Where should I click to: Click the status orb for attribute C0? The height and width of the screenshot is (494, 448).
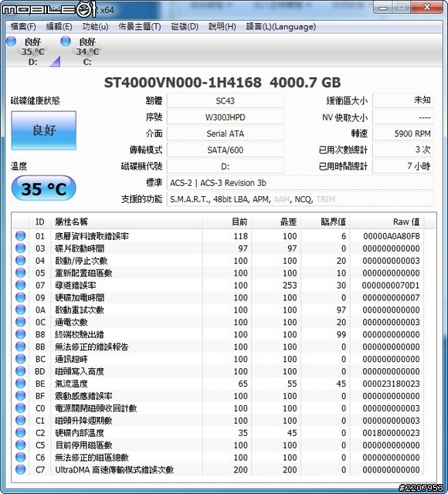[x=21, y=408]
